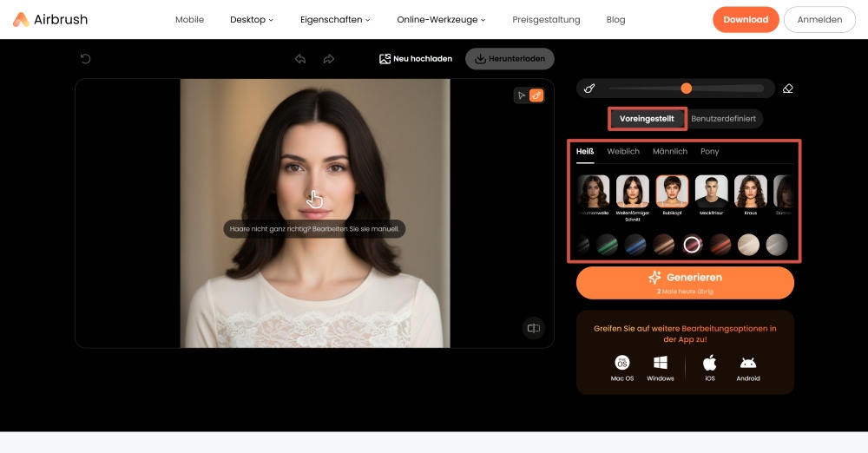868x453 pixels.
Task: Click the Generieren button
Action: (686, 283)
